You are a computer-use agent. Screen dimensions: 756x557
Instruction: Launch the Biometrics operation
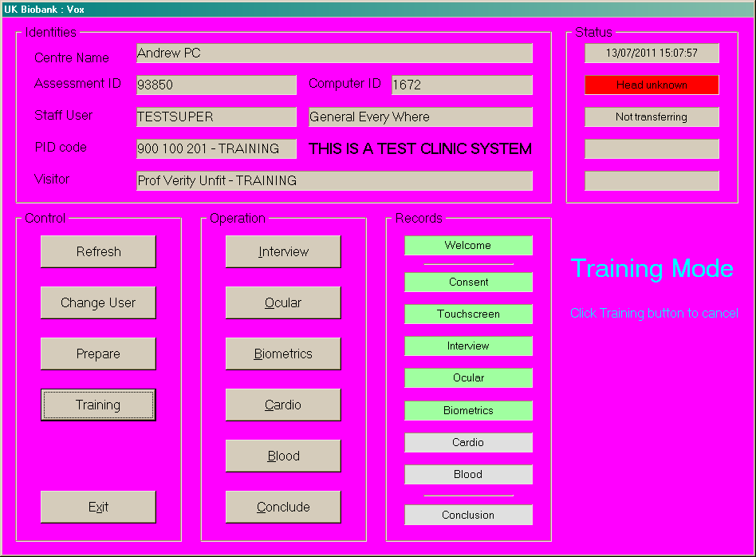click(x=283, y=354)
